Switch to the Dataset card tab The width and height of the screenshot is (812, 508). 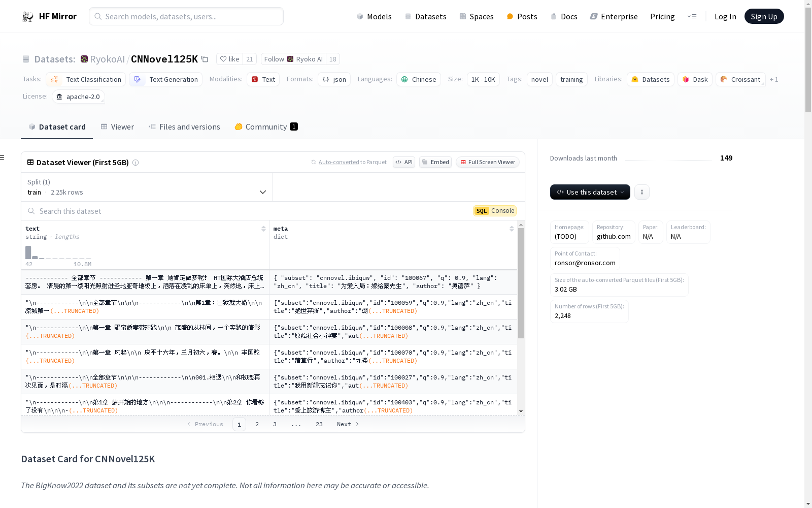[57, 127]
